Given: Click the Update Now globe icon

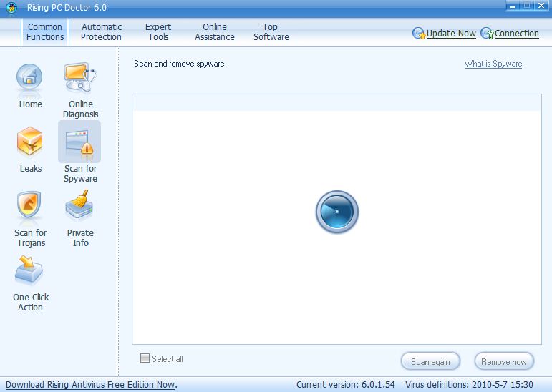Looking at the screenshot, I should click(x=419, y=34).
